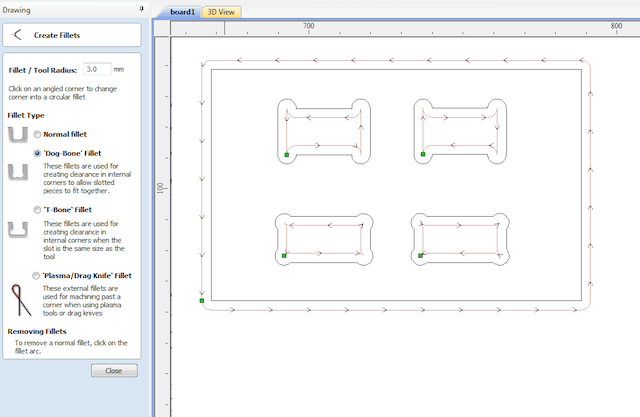Click the Plasma/Drag Knife fillet illustration icon

pos(21,300)
